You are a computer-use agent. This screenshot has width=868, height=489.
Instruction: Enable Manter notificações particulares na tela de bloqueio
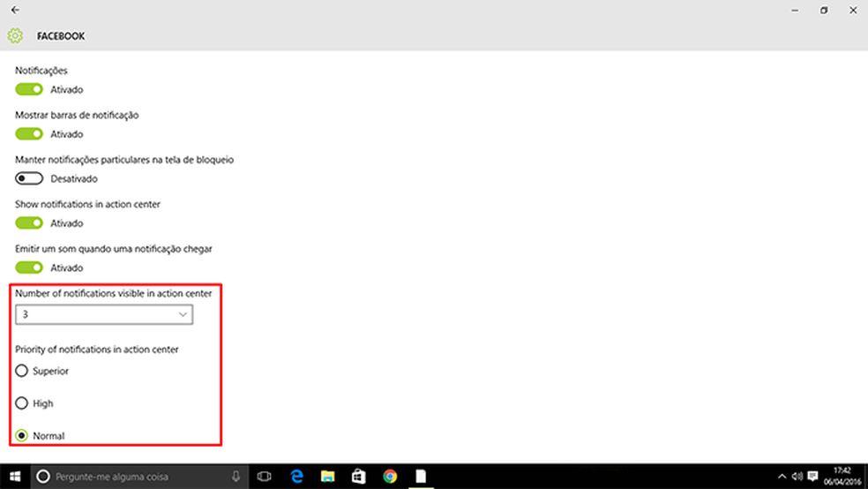pos(29,178)
